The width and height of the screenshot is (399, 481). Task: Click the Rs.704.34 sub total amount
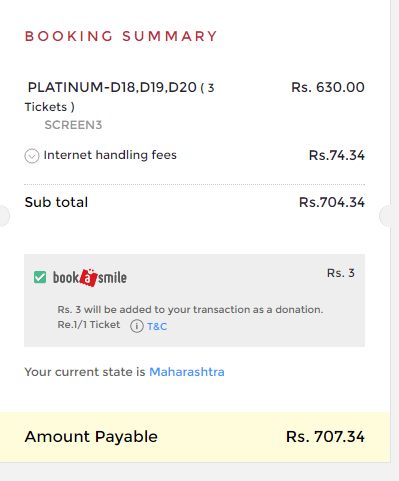(x=332, y=202)
